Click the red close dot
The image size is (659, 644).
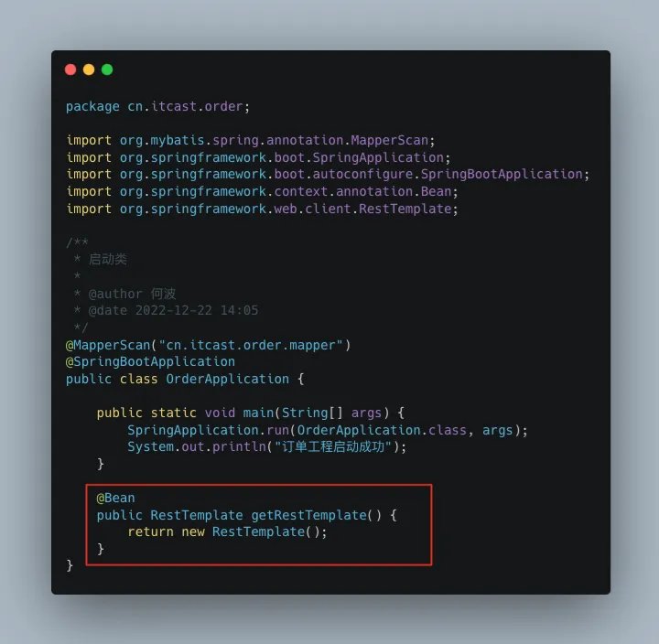70,70
